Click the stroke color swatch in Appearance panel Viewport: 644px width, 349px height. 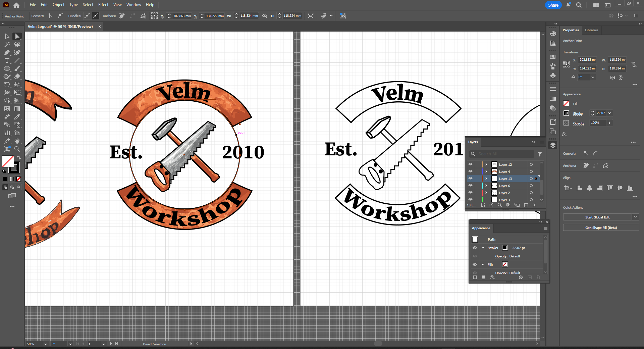pyautogui.click(x=505, y=248)
